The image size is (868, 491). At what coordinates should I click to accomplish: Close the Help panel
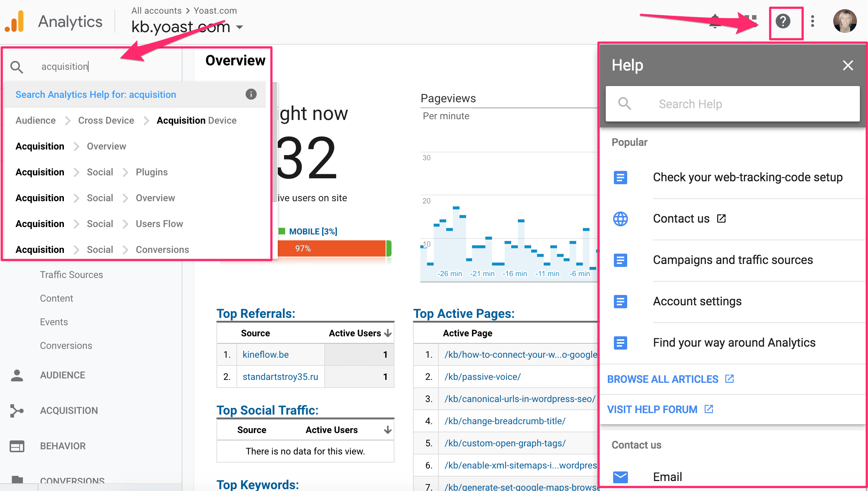click(x=848, y=65)
